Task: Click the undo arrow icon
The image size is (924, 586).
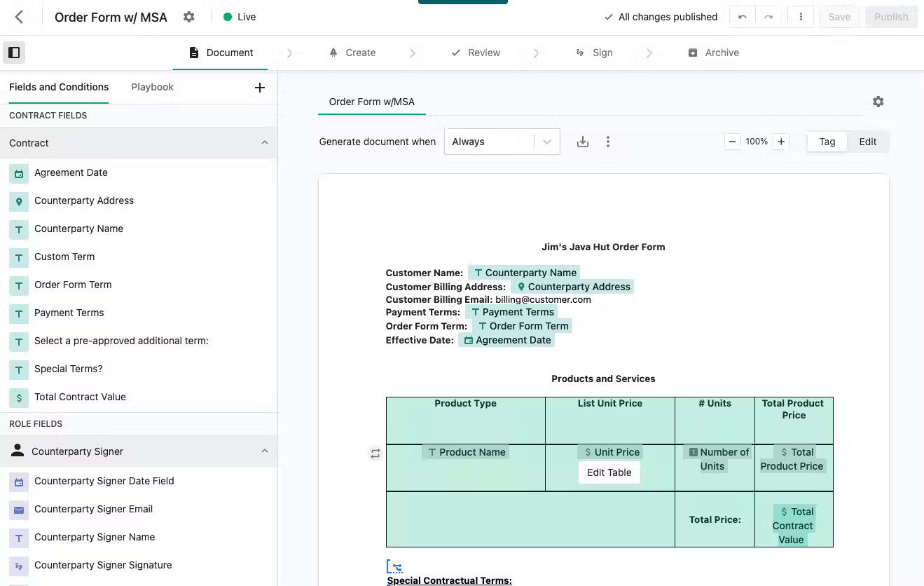Action: point(743,17)
